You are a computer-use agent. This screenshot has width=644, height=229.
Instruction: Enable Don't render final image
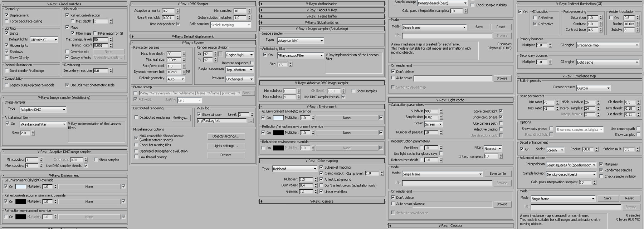pos(7,71)
